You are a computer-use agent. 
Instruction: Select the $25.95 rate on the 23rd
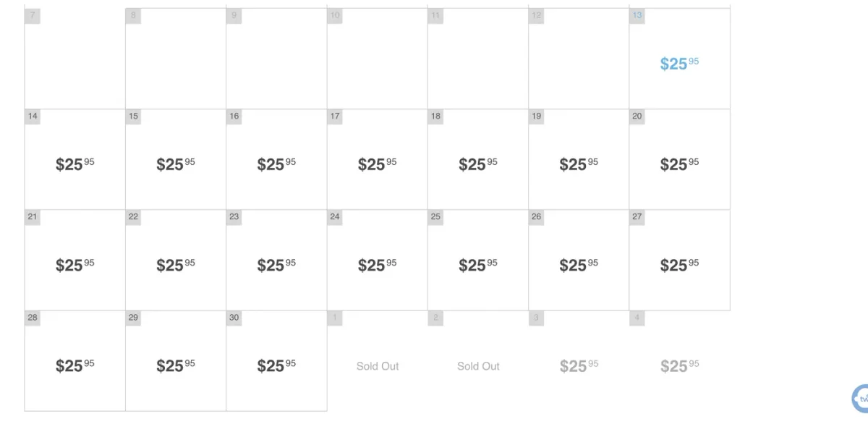pos(276,265)
